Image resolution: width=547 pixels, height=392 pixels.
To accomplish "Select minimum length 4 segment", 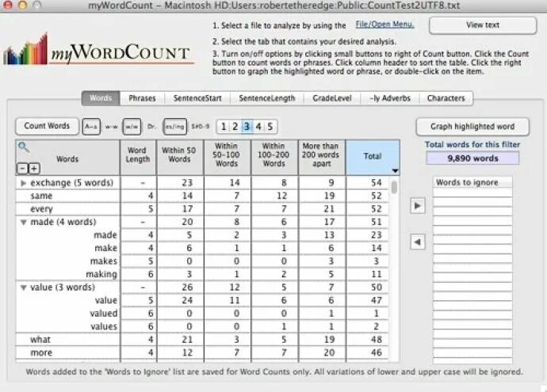I will 258,127.
